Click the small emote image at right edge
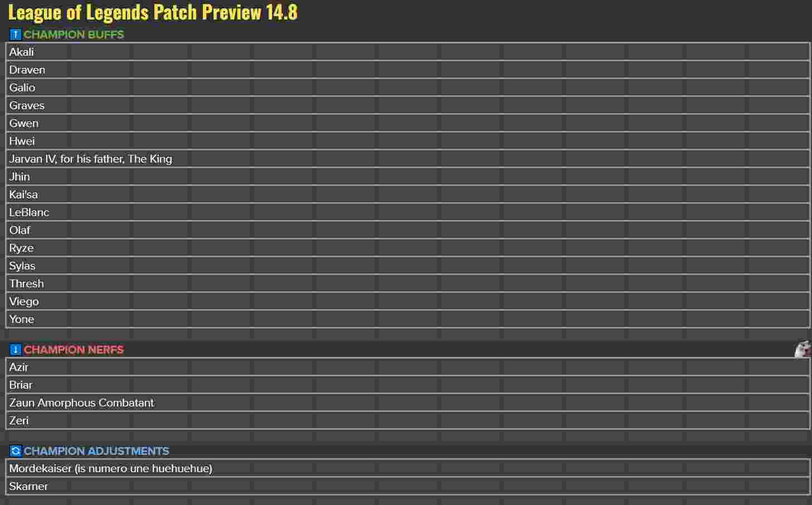This screenshot has width=812, height=505. coord(803,349)
